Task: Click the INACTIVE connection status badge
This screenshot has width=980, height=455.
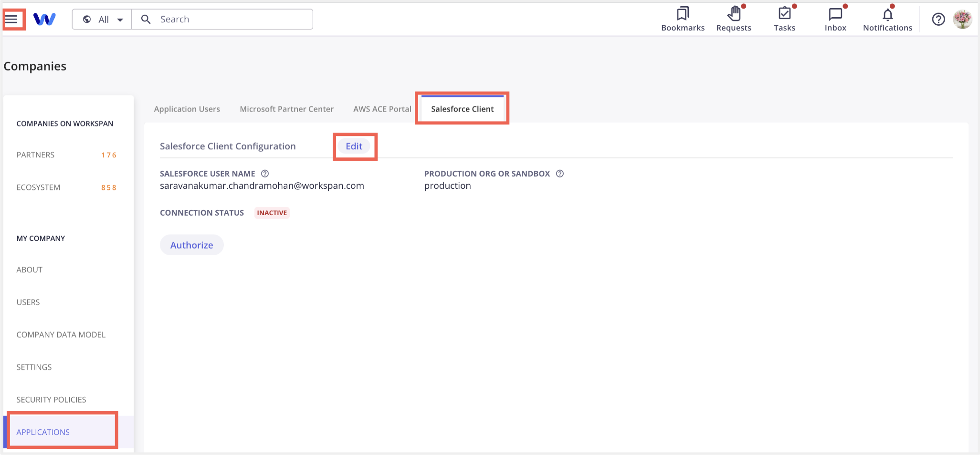Action: tap(272, 213)
